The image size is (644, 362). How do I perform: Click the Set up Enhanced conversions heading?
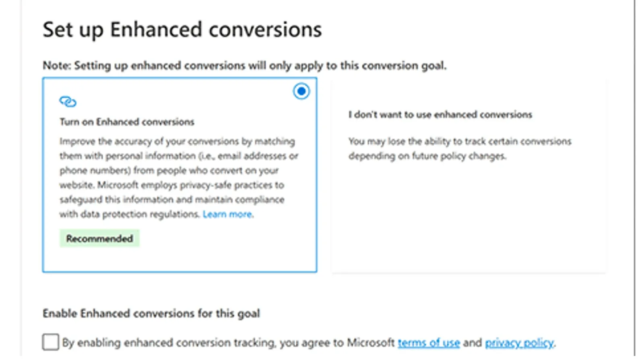(182, 29)
